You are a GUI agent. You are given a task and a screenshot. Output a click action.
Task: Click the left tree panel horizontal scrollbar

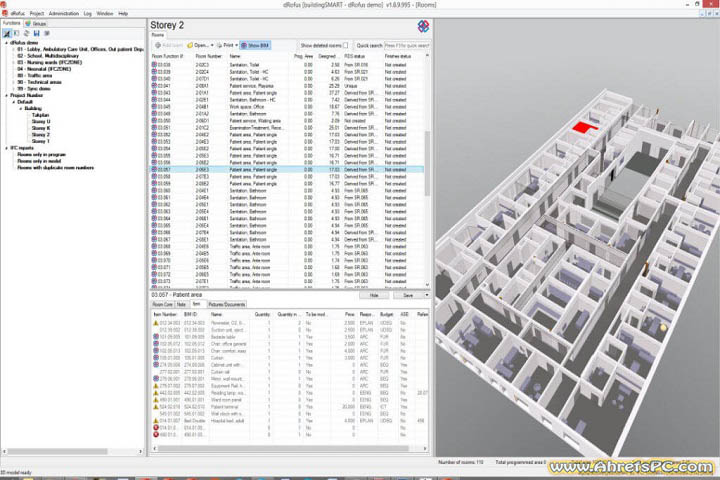58,452
